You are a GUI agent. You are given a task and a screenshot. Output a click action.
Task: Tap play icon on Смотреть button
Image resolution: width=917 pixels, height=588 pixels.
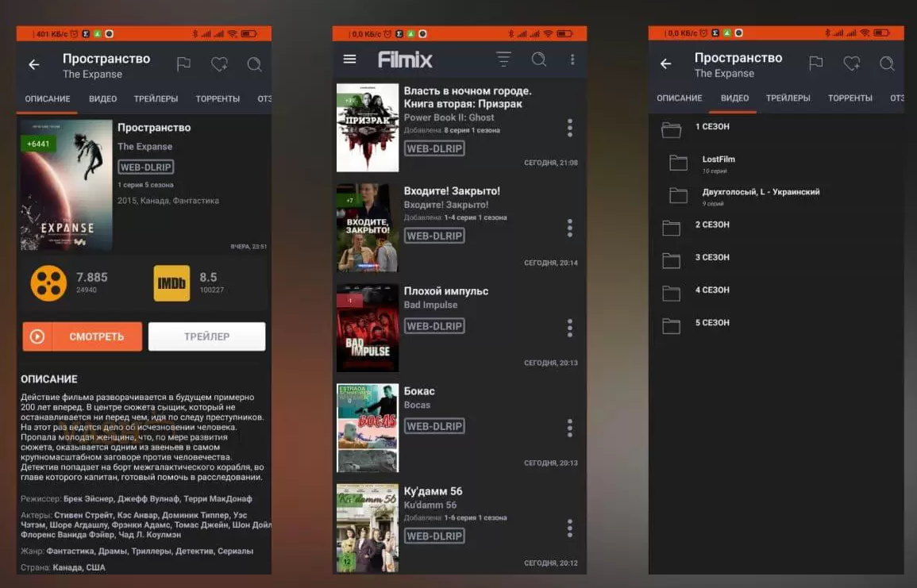[x=37, y=336]
